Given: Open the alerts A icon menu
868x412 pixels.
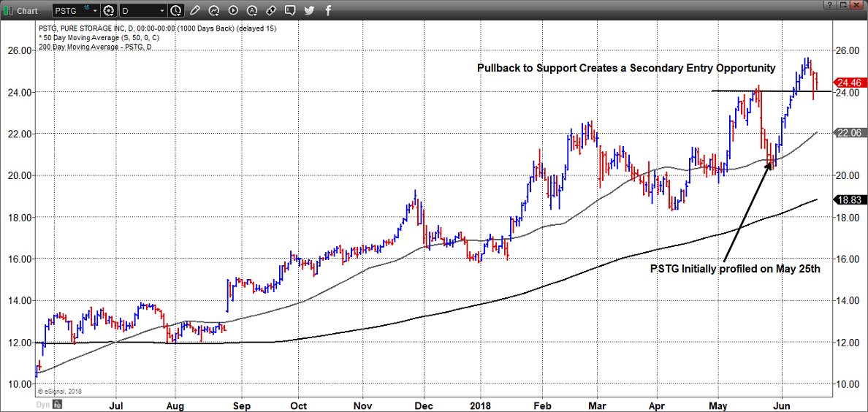Looking at the screenshot, I should pyautogui.click(x=252, y=10).
